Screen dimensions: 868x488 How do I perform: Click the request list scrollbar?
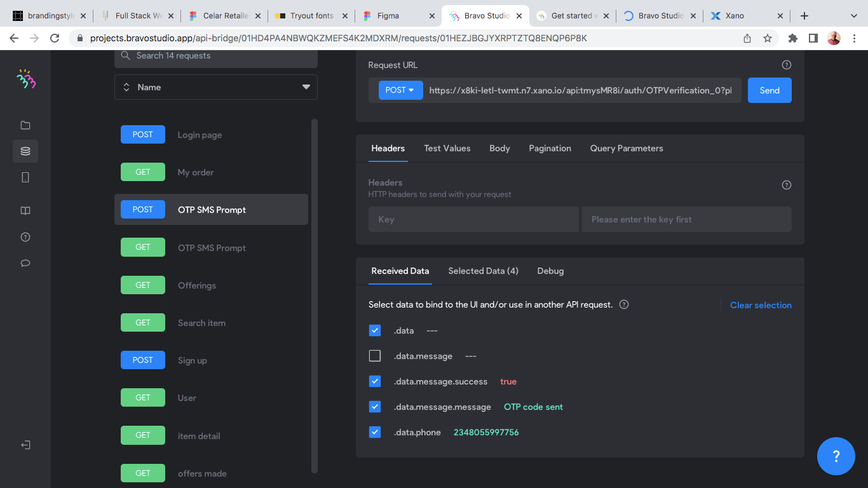coord(314,295)
